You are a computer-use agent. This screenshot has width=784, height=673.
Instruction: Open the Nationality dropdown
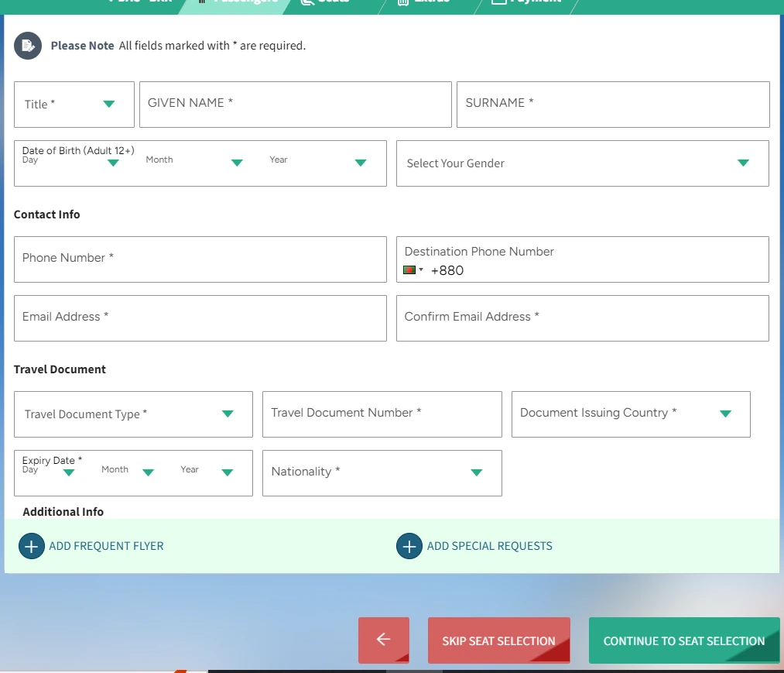[382, 473]
